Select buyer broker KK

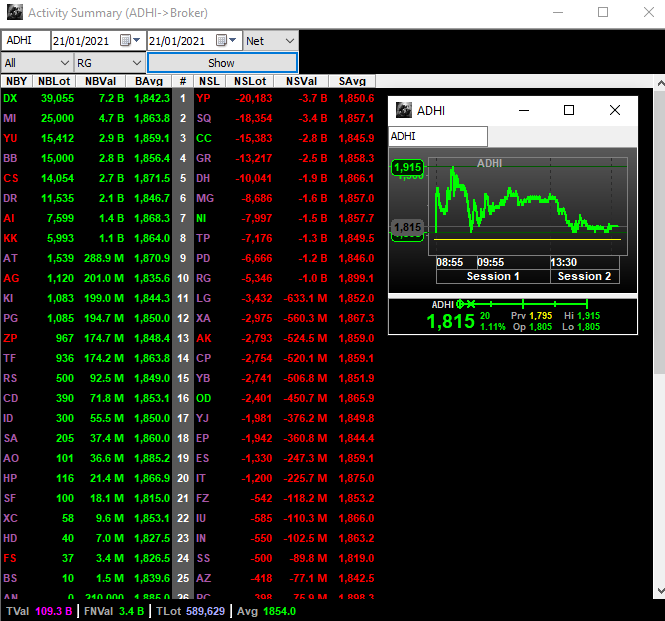(x=11, y=238)
